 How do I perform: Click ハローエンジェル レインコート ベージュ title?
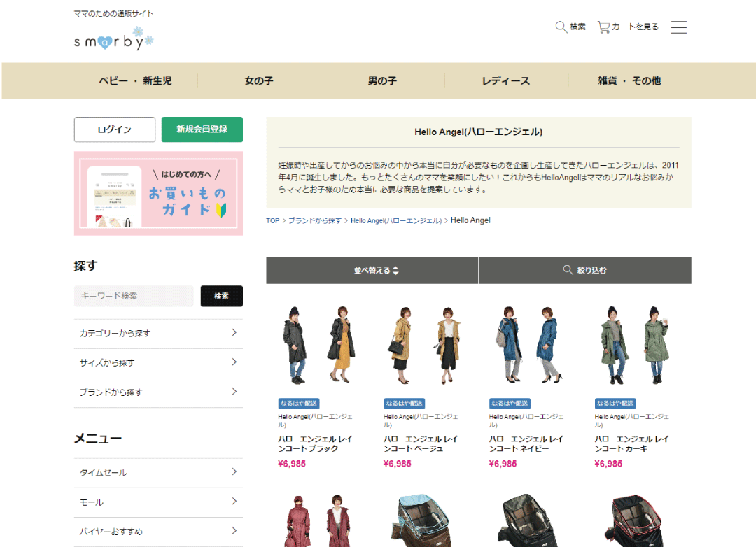[421, 444]
